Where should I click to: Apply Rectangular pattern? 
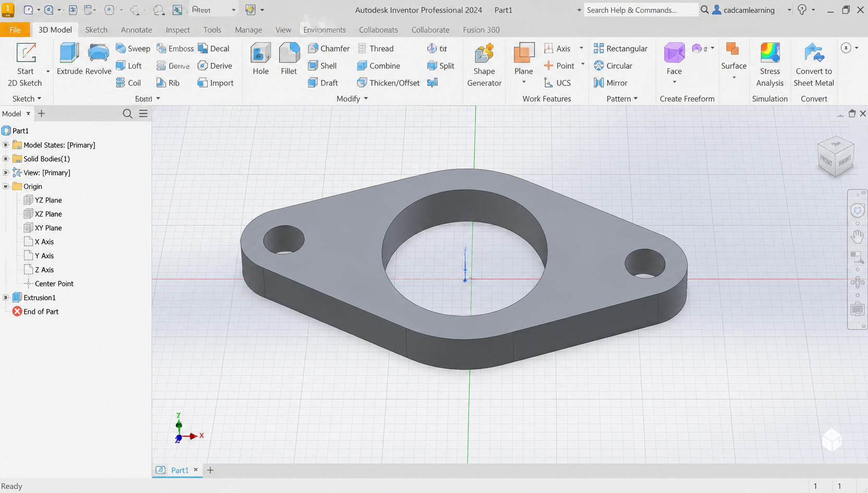pyautogui.click(x=621, y=49)
